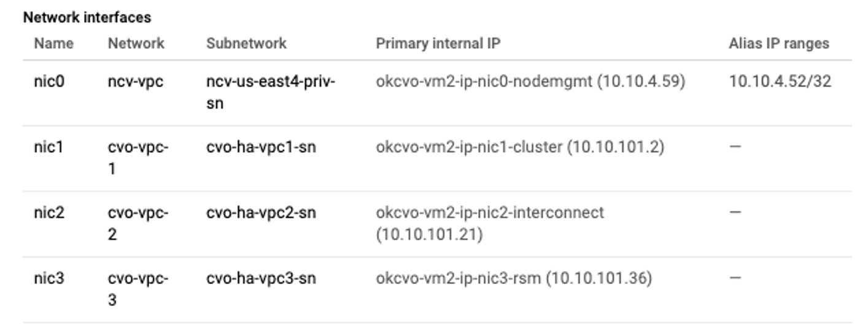
Task: Click the Subnetwork column header
Action: (x=246, y=44)
